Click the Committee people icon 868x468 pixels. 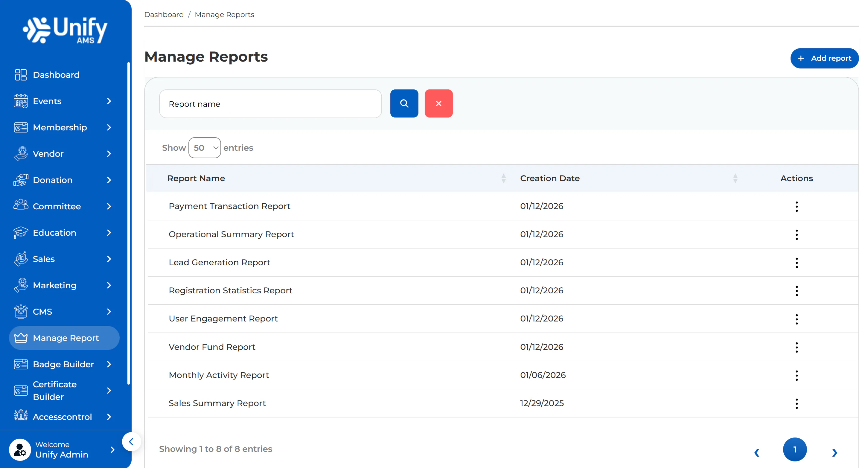(21, 205)
